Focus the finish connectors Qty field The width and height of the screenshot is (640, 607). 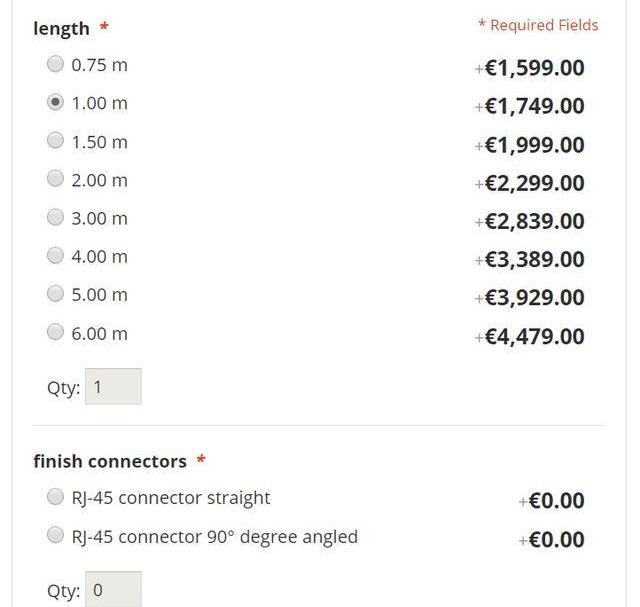pos(113,590)
